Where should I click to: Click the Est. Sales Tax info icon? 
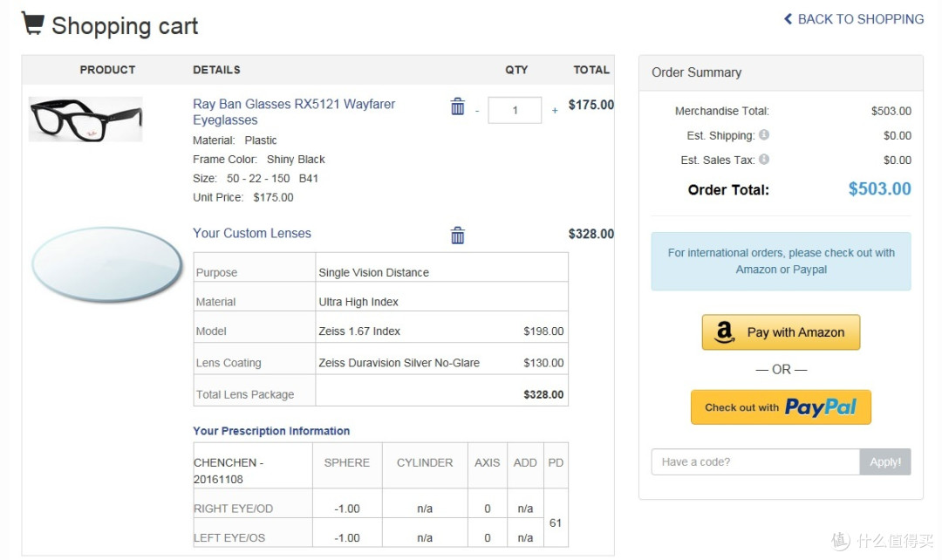click(x=764, y=160)
